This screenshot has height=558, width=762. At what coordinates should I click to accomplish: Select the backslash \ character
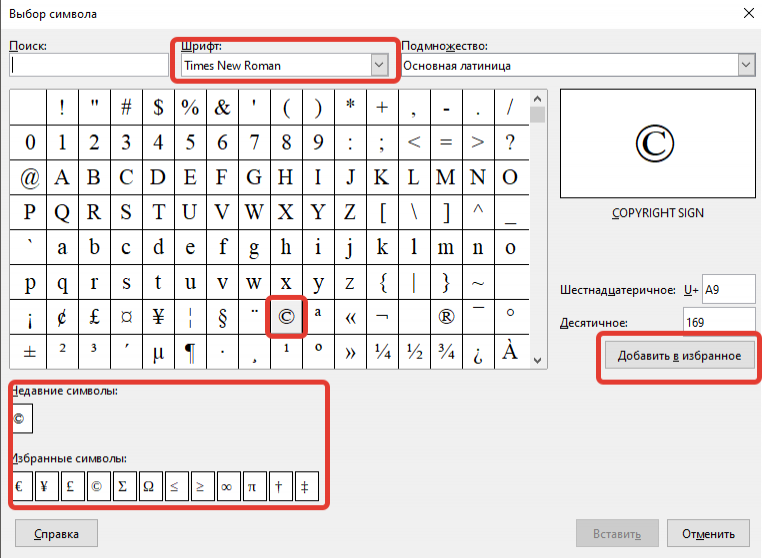[414, 212]
